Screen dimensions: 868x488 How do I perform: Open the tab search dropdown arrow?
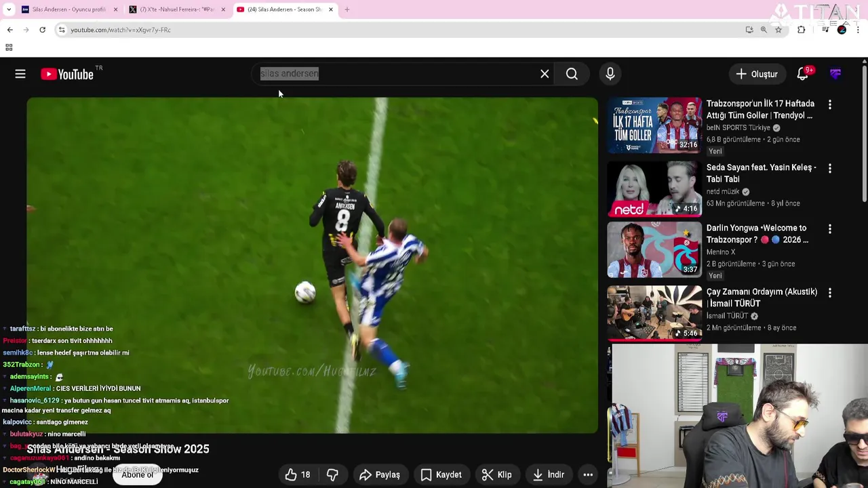9,9
